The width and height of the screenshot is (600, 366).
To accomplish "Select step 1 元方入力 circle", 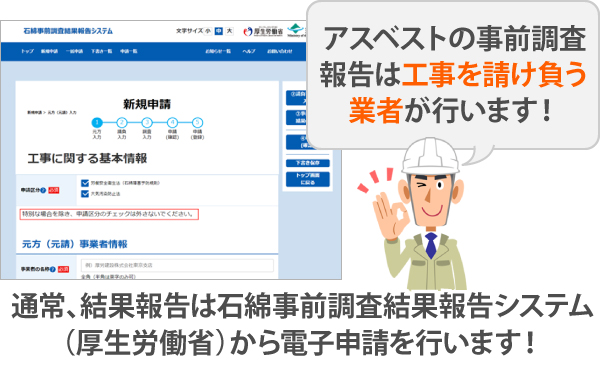I will coord(97,123).
